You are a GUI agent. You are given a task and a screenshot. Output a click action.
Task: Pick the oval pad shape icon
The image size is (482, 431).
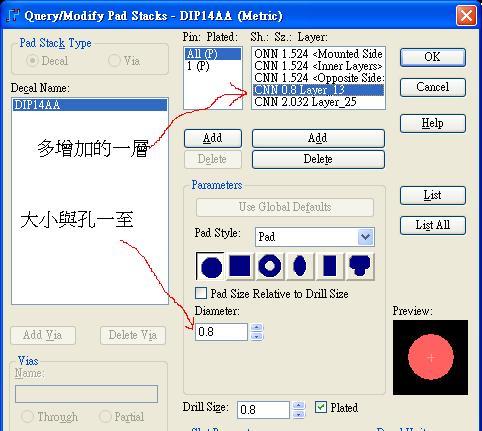(x=300, y=266)
